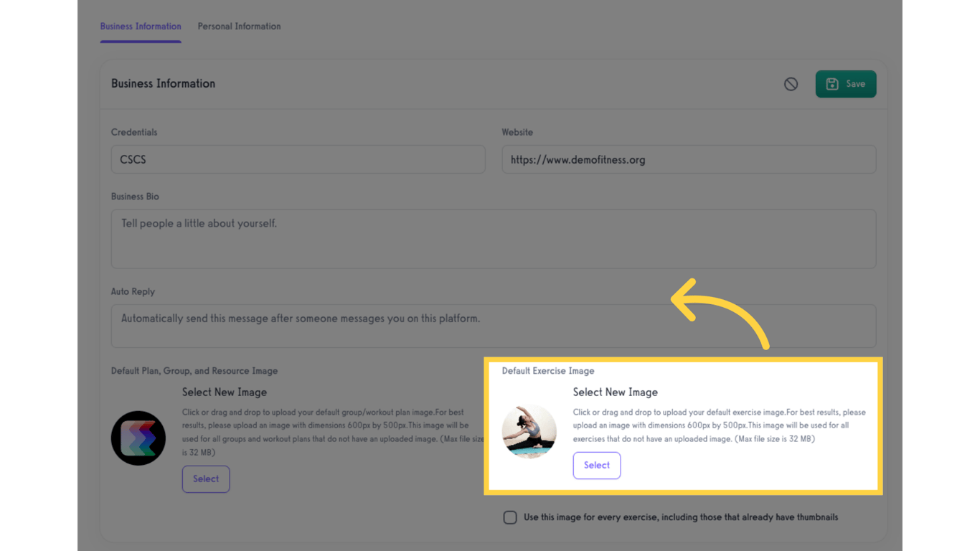Click Select under Default Plan, Group, and Resource Image
The width and height of the screenshot is (980, 551).
coord(206,479)
